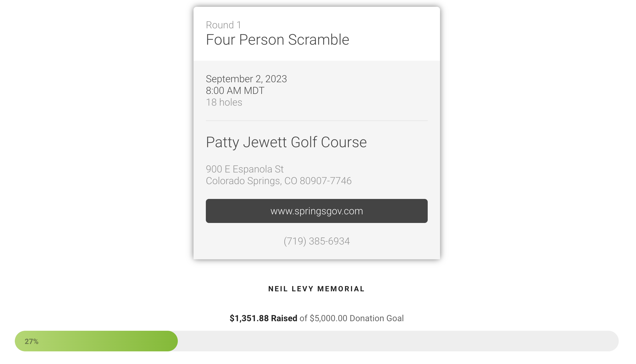Click the $1,351.88 Raised amount

tap(263, 318)
